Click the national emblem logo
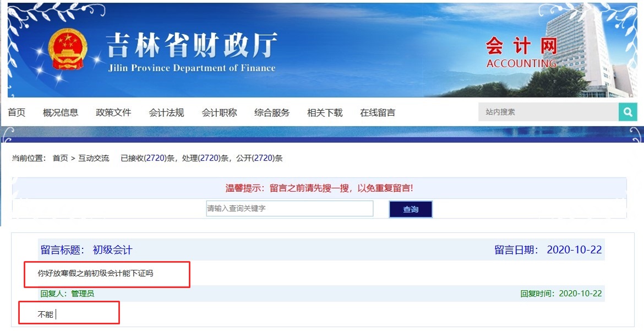The height and width of the screenshot is (331, 644). 67,50
